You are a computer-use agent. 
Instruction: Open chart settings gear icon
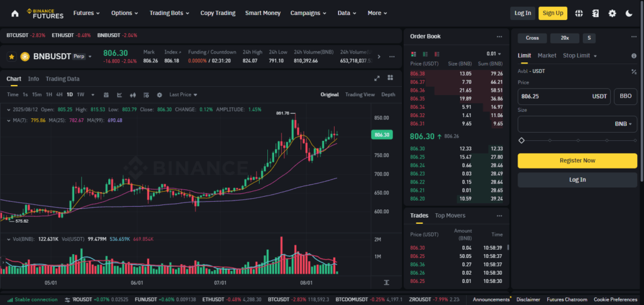(159, 95)
